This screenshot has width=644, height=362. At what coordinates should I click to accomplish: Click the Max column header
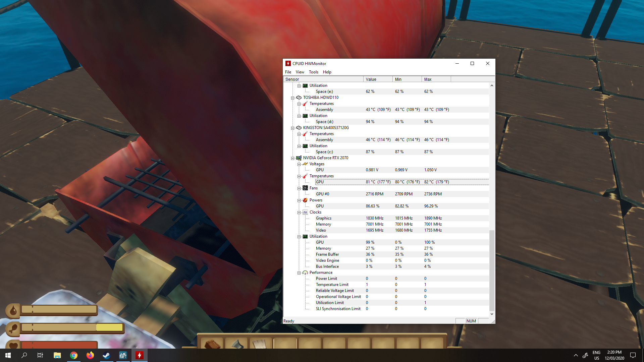point(436,79)
